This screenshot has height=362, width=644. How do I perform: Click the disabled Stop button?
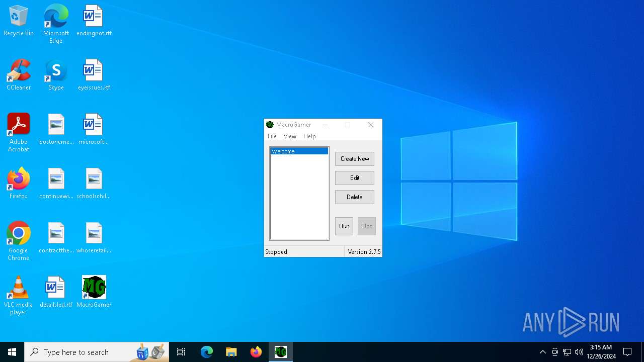[367, 226]
